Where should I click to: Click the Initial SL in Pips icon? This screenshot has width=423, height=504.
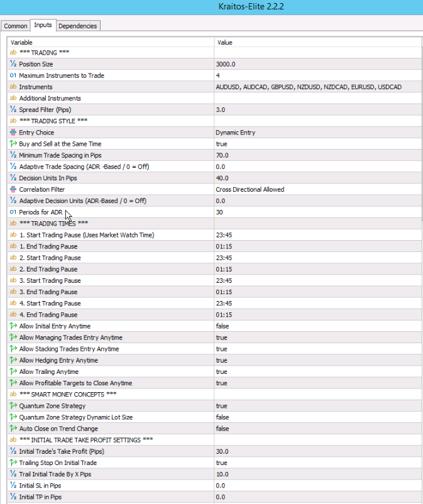(x=13, y=485)
